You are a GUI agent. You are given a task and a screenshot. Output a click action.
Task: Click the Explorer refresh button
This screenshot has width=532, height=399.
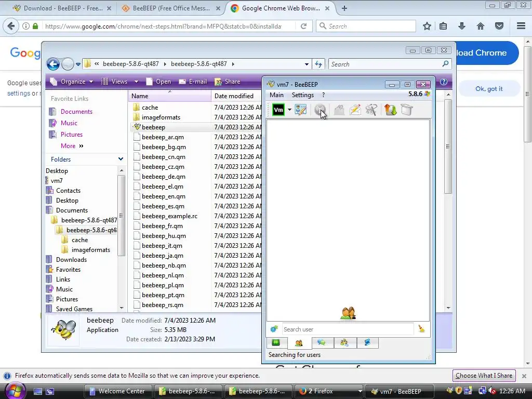pos(318,64)
